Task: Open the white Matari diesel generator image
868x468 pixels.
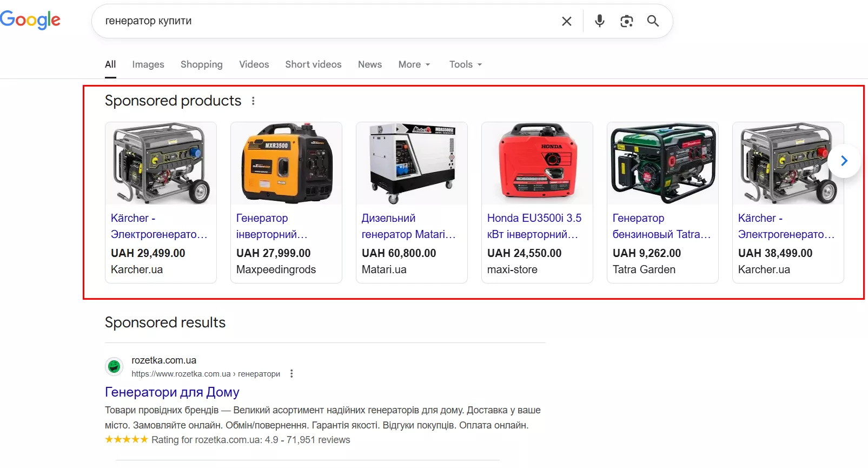Action: pyautogui.click(x=412, y=163)
